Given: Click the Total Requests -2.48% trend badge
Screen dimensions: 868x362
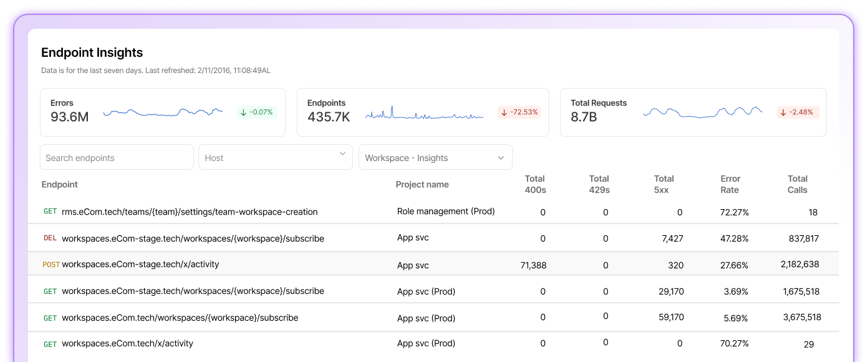Looking at the screenshot, I should [798, 112].
